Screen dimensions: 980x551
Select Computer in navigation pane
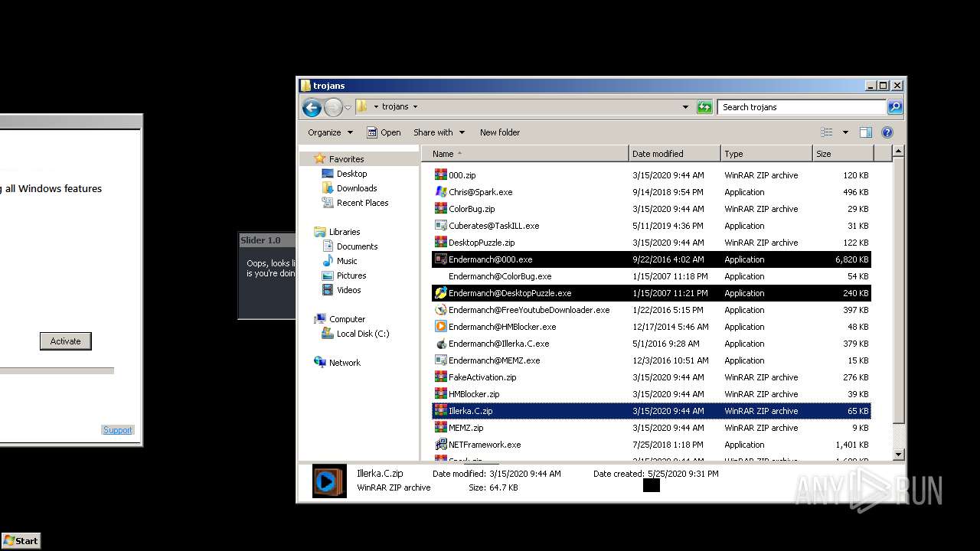tap(347, 319)
